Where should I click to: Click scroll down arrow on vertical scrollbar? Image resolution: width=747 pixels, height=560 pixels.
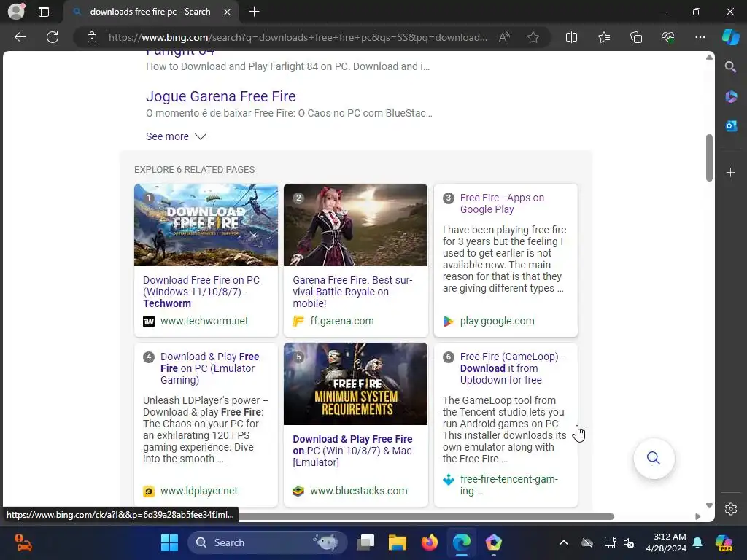709,506
